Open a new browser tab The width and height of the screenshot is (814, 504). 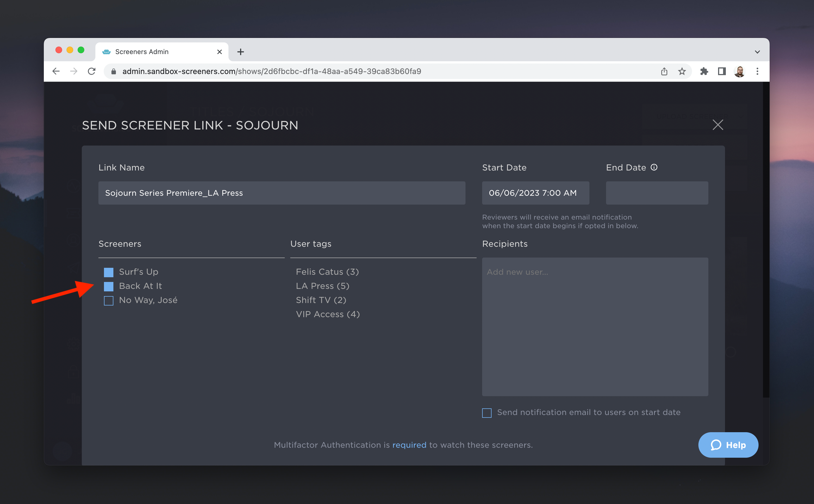(x=240, y=52)
